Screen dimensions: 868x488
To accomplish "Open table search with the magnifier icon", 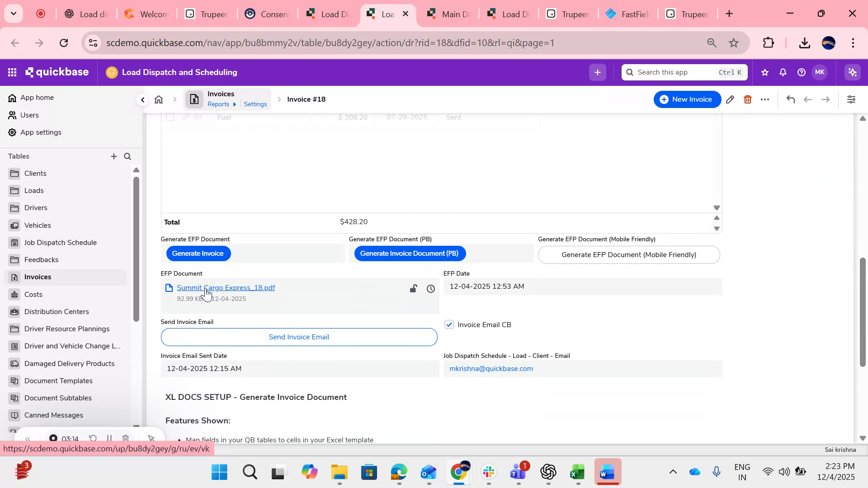I will point(127,156).
